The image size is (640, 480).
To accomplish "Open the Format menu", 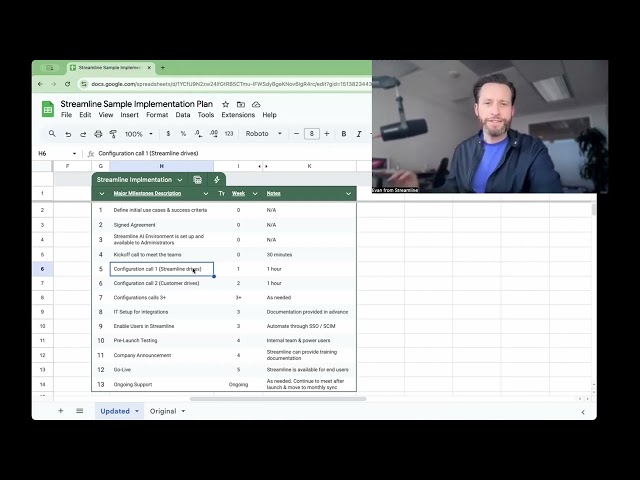I will [157, 115].
